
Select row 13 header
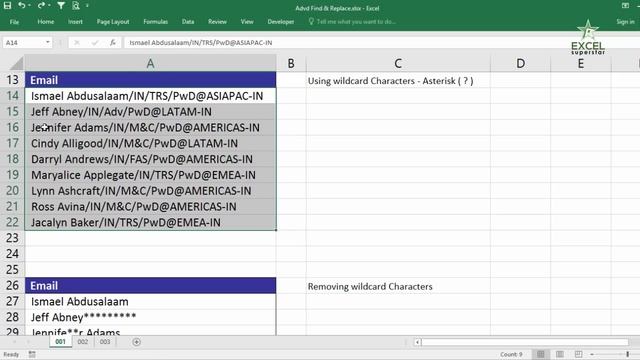click(x=12, y=80)
